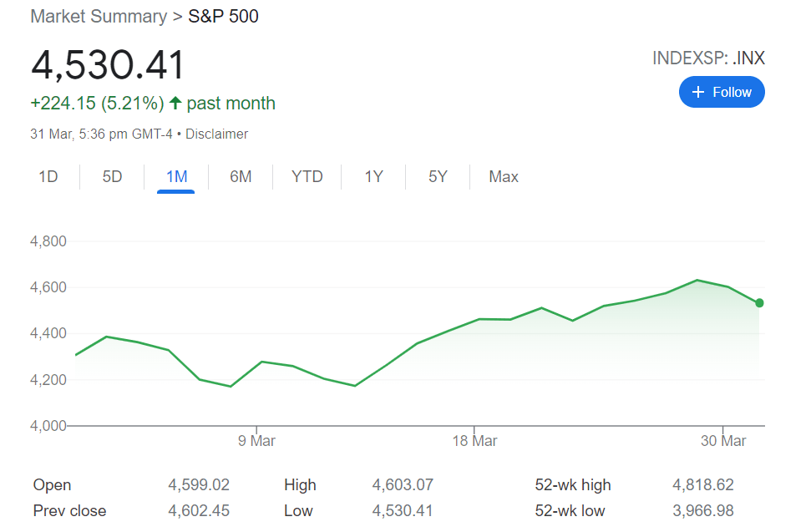Image resolution: width=811 pixels, height=532 pixels.
Task: Switch to YTD chart view
Action: (x=307, y=177)
